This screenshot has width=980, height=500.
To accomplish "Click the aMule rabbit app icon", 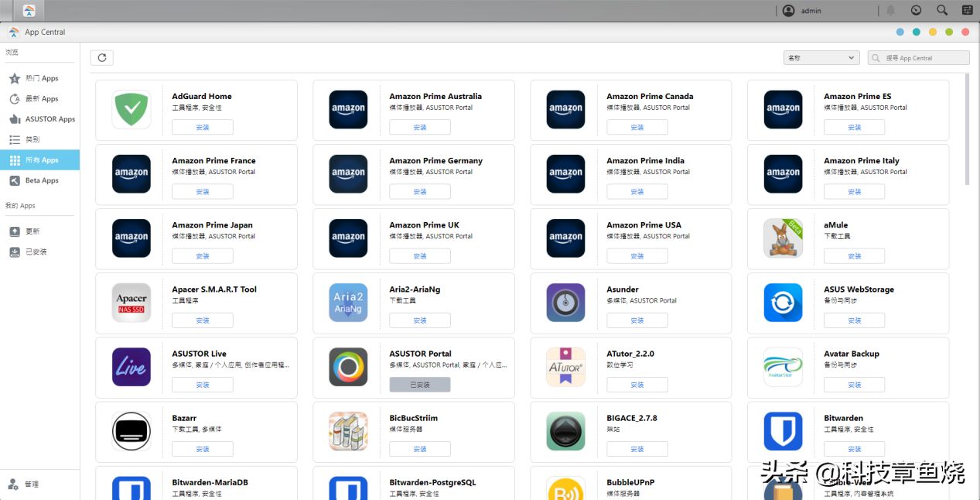I will (783, 238).
